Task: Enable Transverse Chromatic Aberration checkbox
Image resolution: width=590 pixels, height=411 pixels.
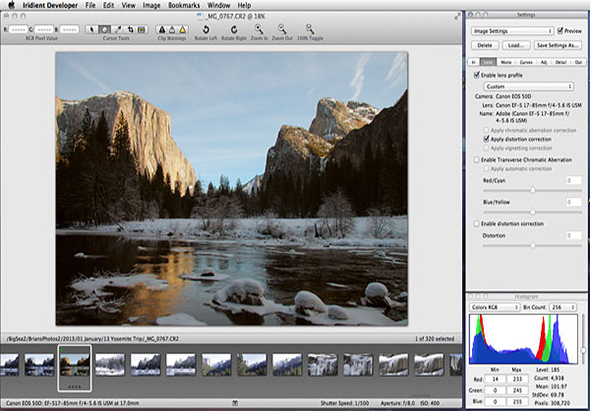Action: [x=477, y=160]
